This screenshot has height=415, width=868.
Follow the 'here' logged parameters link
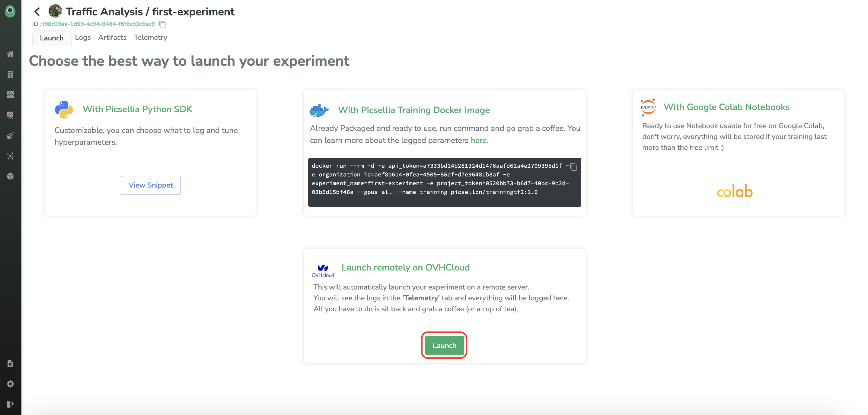tap(478, 141)
